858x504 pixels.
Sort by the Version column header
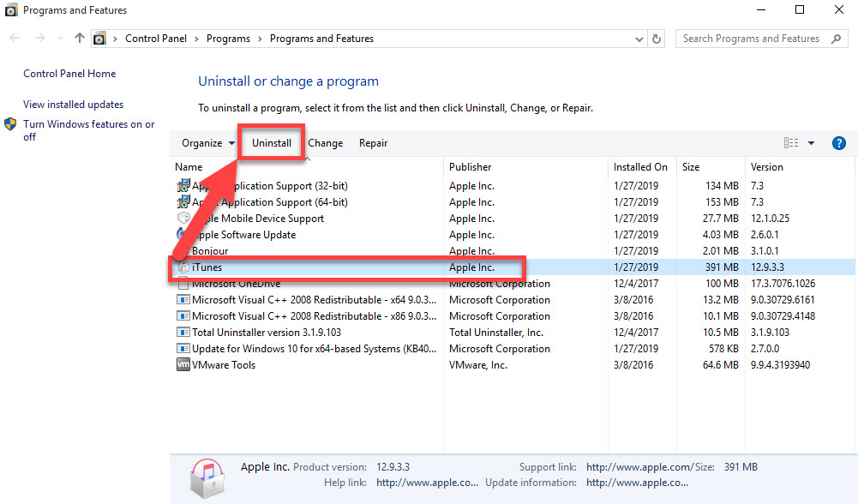pyautogui.click(x=766, y=167)
